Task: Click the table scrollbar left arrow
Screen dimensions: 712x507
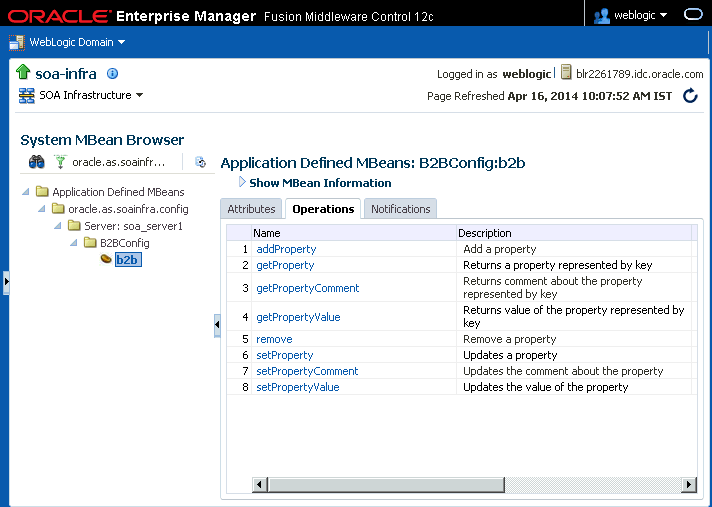Action: pyautogui.click(x=259, y=485)
